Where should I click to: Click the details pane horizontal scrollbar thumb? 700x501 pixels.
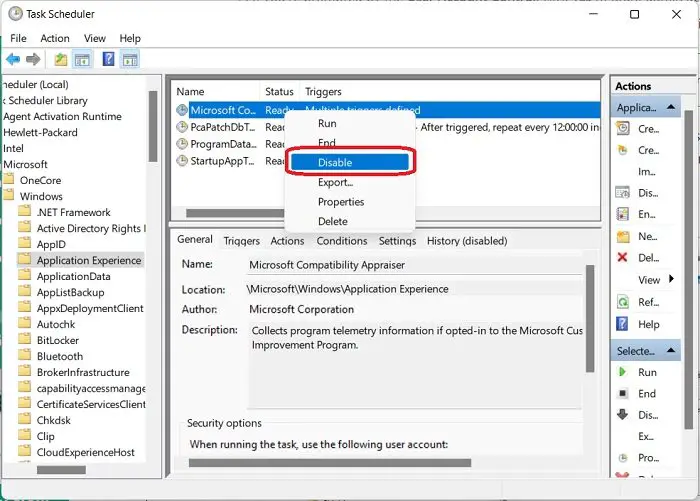[329, 463]
